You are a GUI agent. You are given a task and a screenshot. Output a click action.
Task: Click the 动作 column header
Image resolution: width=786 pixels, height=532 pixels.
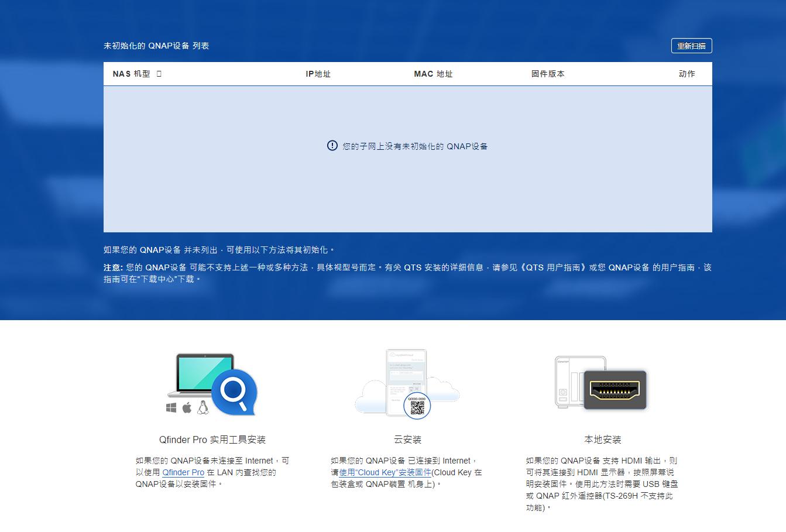pos(687,73)
